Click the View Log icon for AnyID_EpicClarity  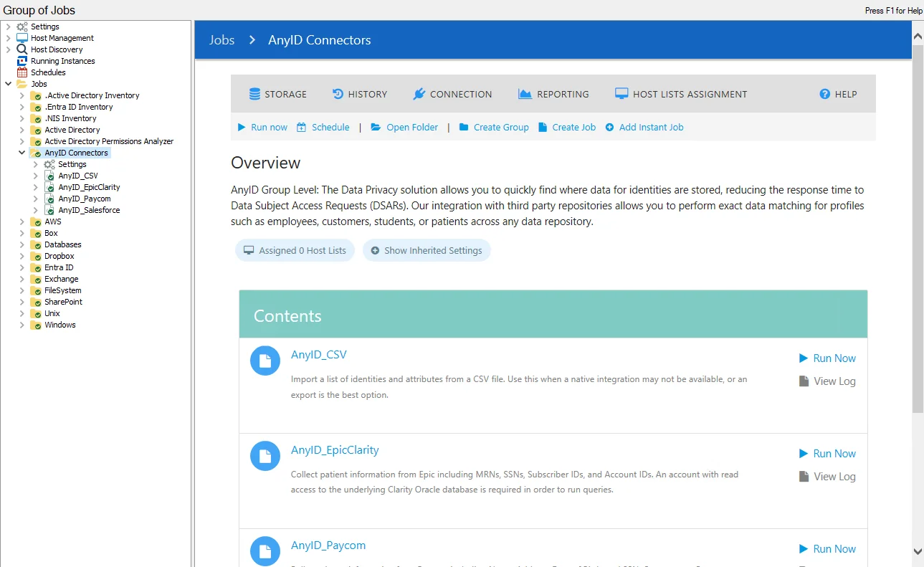(x=804, y=477)
